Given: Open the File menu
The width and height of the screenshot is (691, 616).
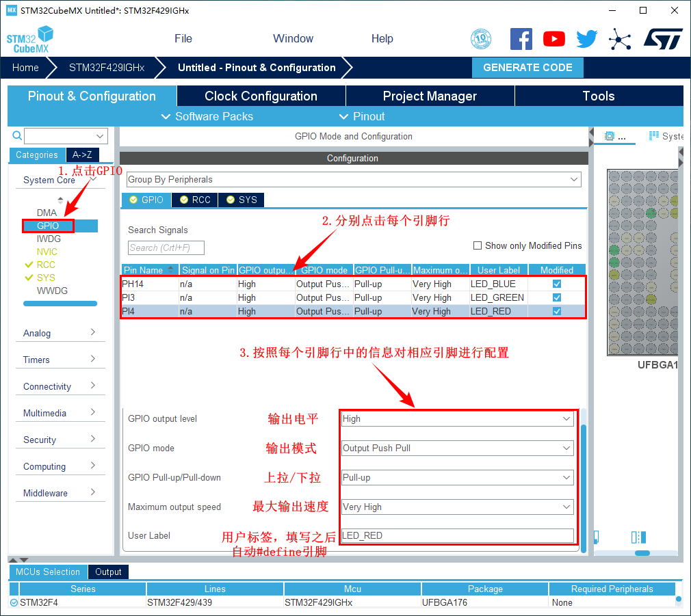Looking at the screenshot, I should click(183, 39).
